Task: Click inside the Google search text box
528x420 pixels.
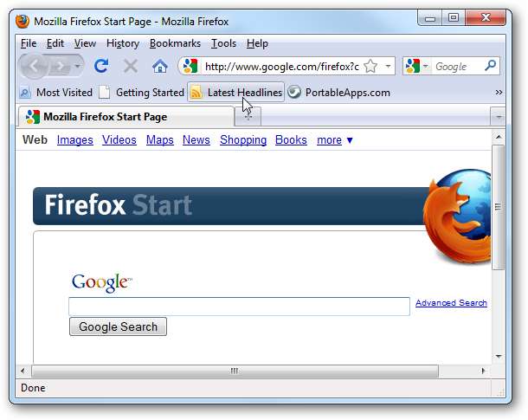Action: 239,307
